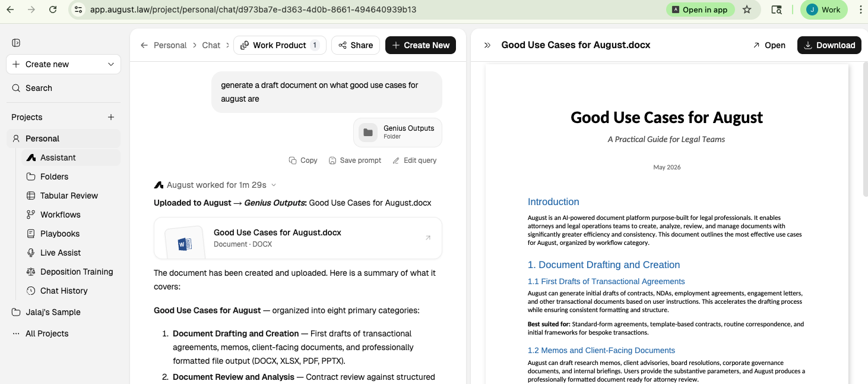
Task: Open Folders in the sidebar
Action: coord(71,177)
